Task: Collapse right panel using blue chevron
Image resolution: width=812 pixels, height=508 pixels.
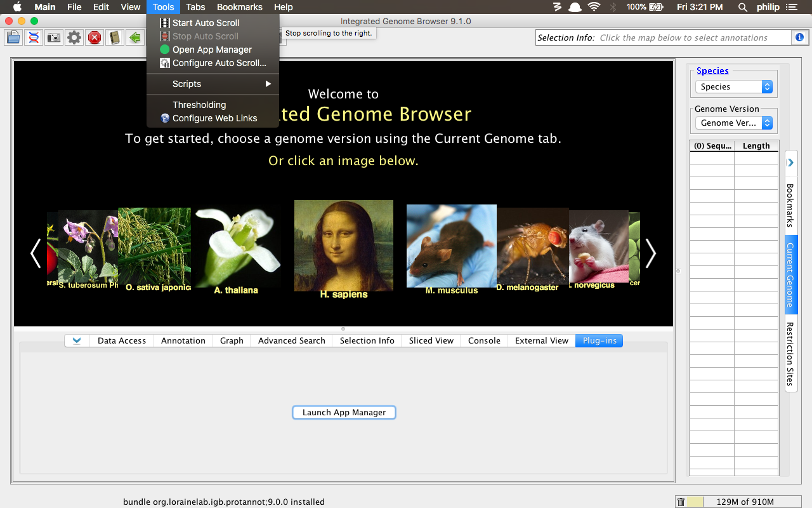Action: pos(790,163)
